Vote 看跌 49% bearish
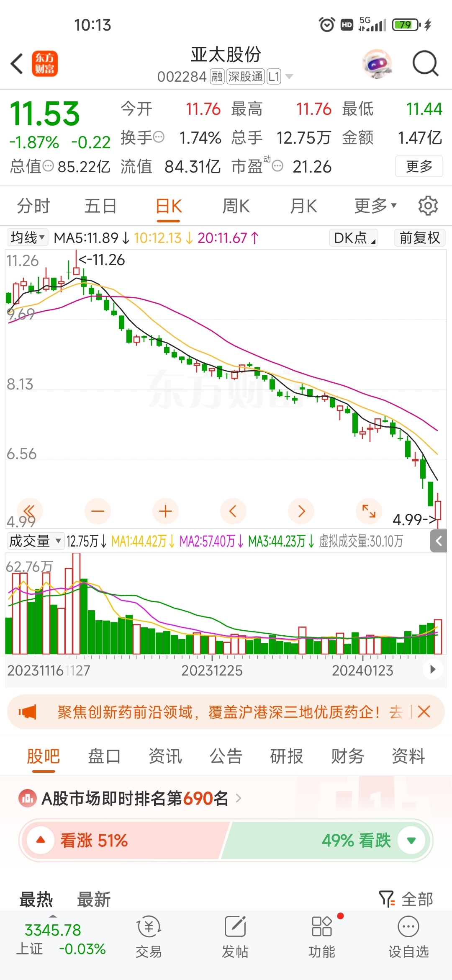 coord(326,840)
